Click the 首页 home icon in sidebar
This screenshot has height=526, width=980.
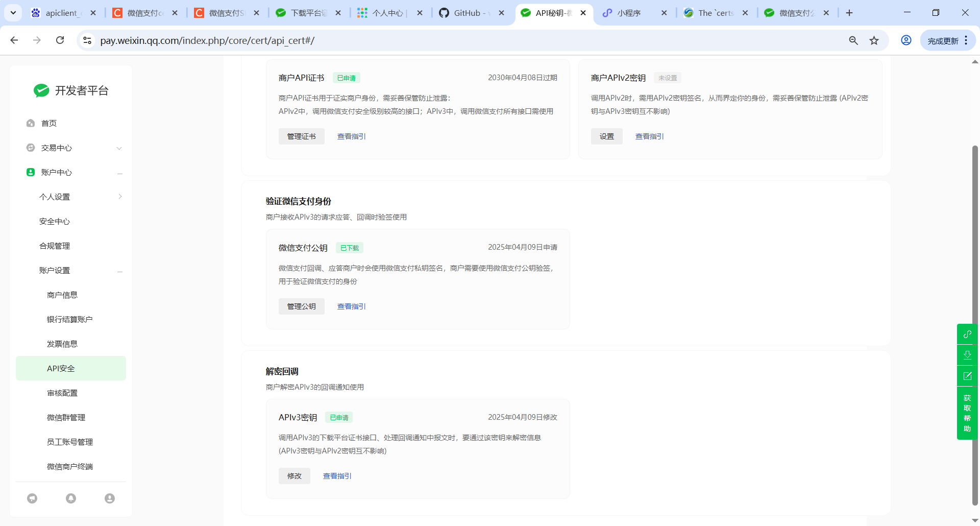pos(31,123)
